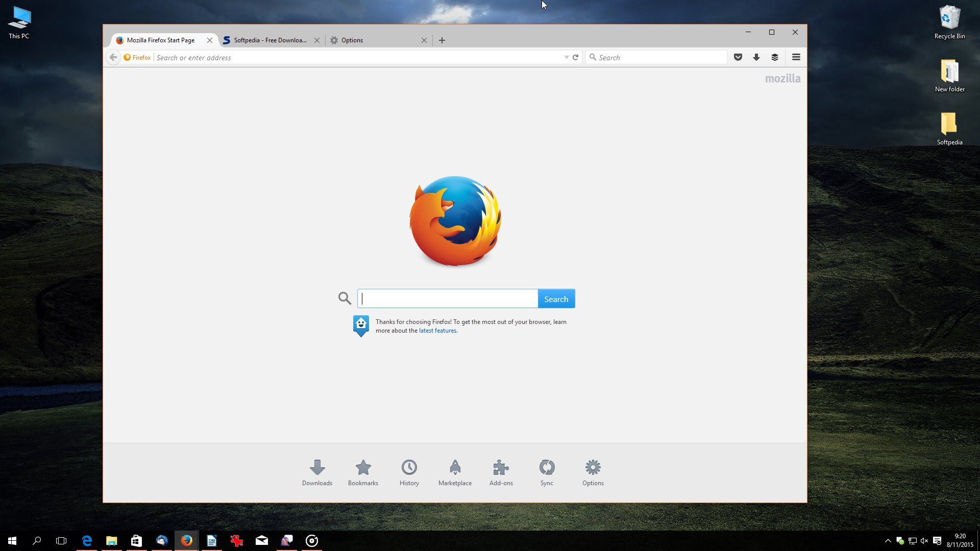Viewport: 980px width, 551px height.
Task: Save page to Pocket icon
Action: 738,57
